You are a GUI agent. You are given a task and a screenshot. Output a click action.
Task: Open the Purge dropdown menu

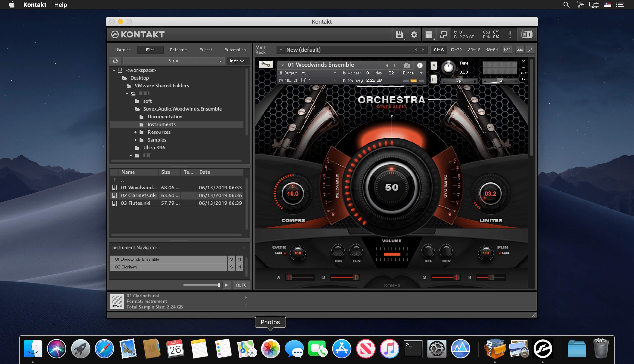[x=412, y=73]
